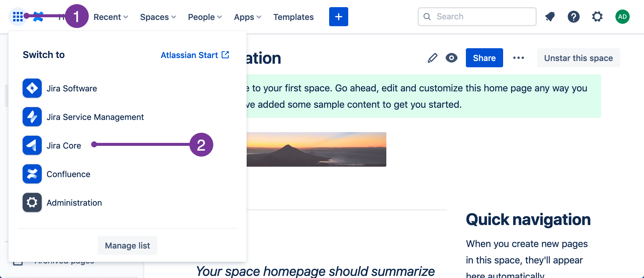Open notifications with the bell icon

[550, 17]
